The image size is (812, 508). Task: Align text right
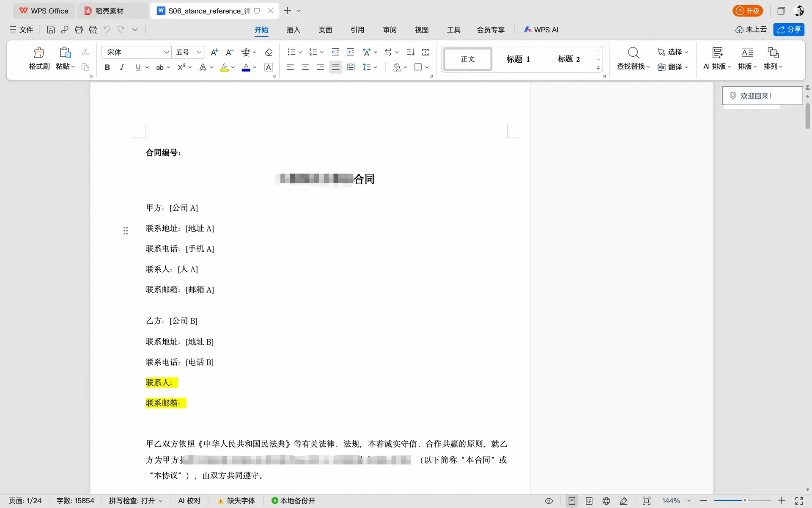pos(320,67)
